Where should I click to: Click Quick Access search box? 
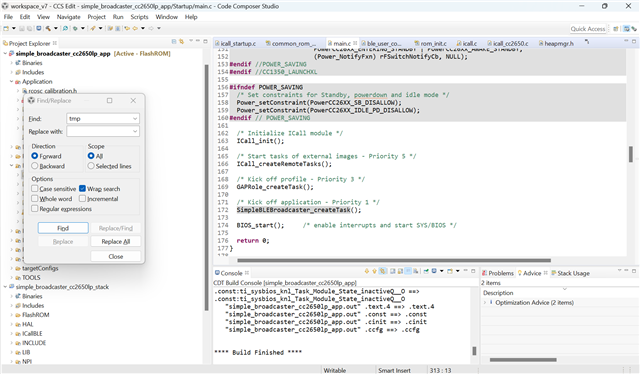588,29
